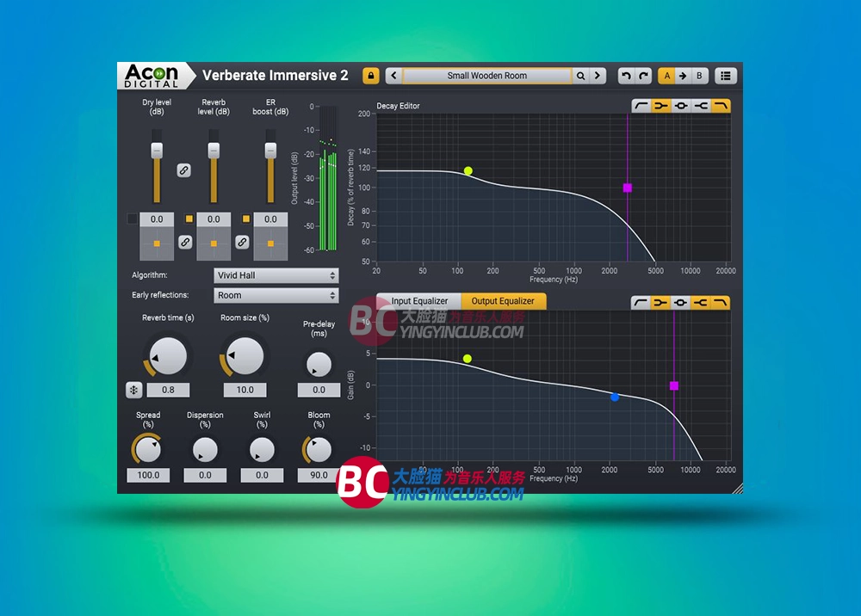Click the ER boost value field

[270, 219]
